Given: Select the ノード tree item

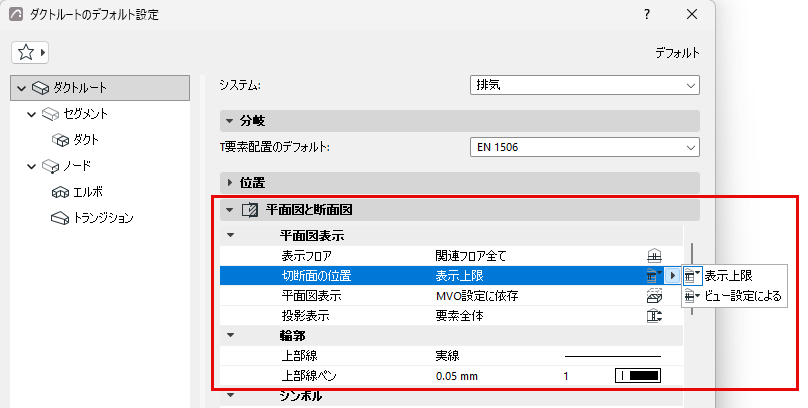Looking at the screenshot, I should pos(77,166).
